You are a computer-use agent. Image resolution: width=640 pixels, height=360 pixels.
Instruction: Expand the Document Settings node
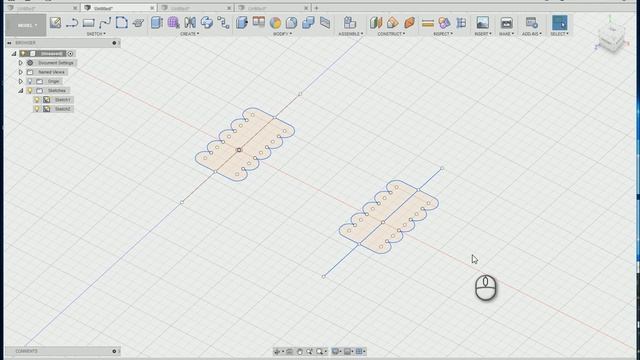pos(20,63)
